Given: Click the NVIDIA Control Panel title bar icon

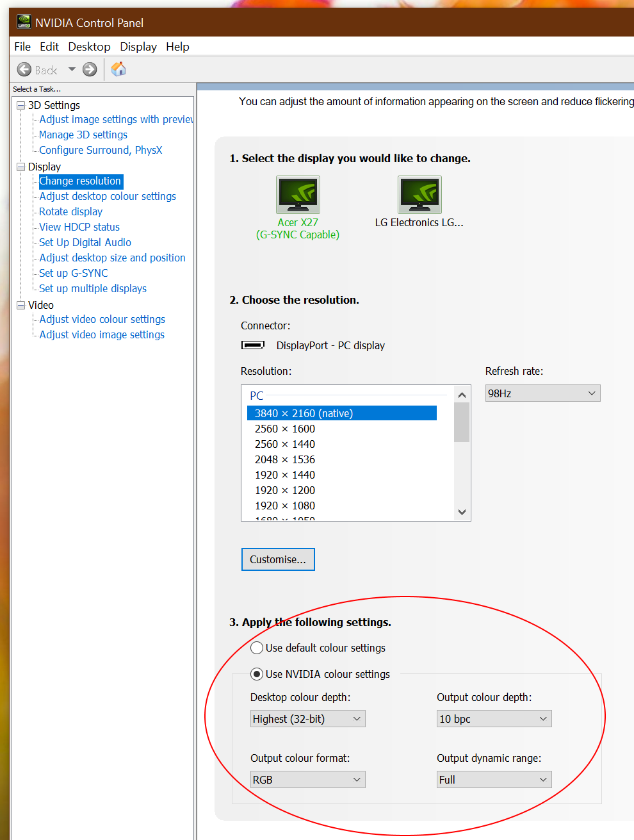Looking at the screenshot, I should [24, 22].
